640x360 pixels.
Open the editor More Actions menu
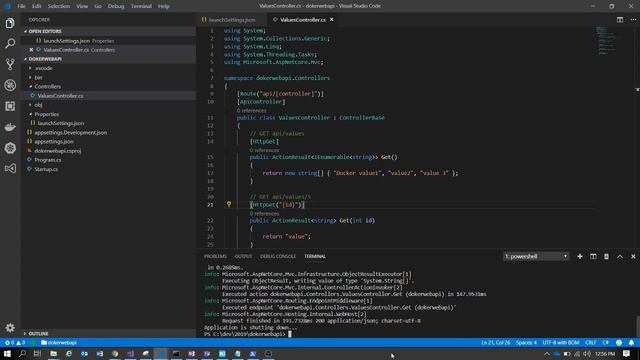pos(633,20)
